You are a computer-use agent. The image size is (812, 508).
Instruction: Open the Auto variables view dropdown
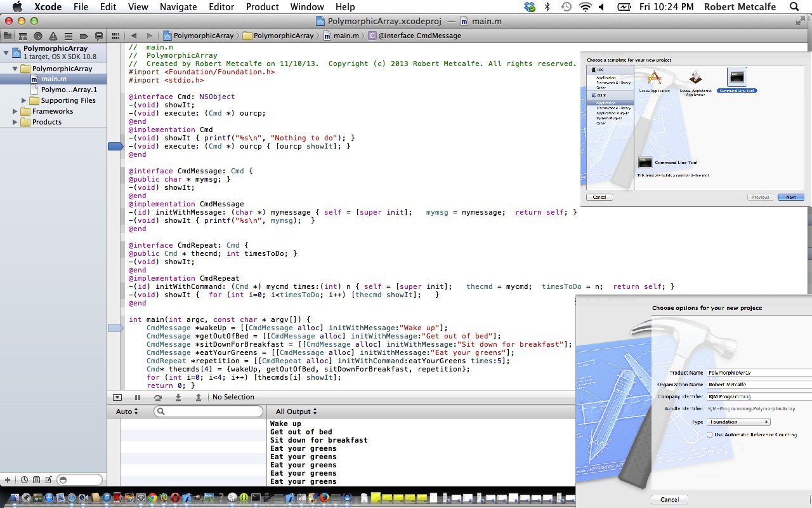point(128,411)
